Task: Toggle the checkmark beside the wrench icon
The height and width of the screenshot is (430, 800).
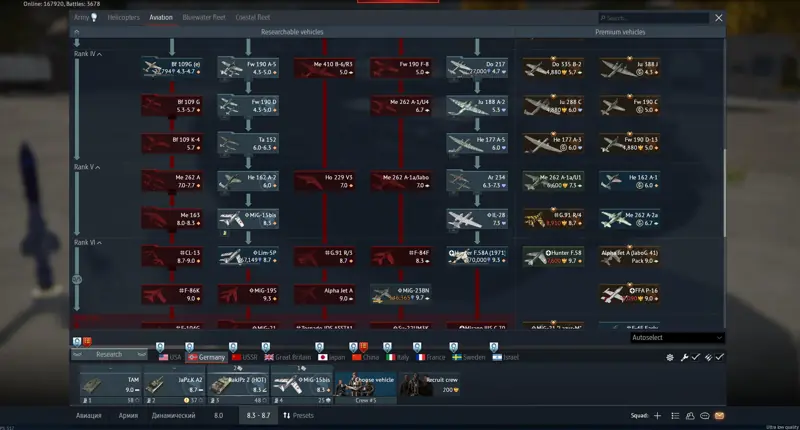Action: (x=695, y=357)
